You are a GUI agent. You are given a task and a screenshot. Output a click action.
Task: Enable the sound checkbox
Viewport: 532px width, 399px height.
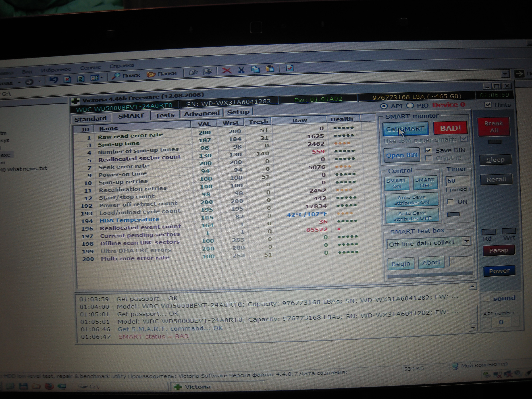click(486, 299)
